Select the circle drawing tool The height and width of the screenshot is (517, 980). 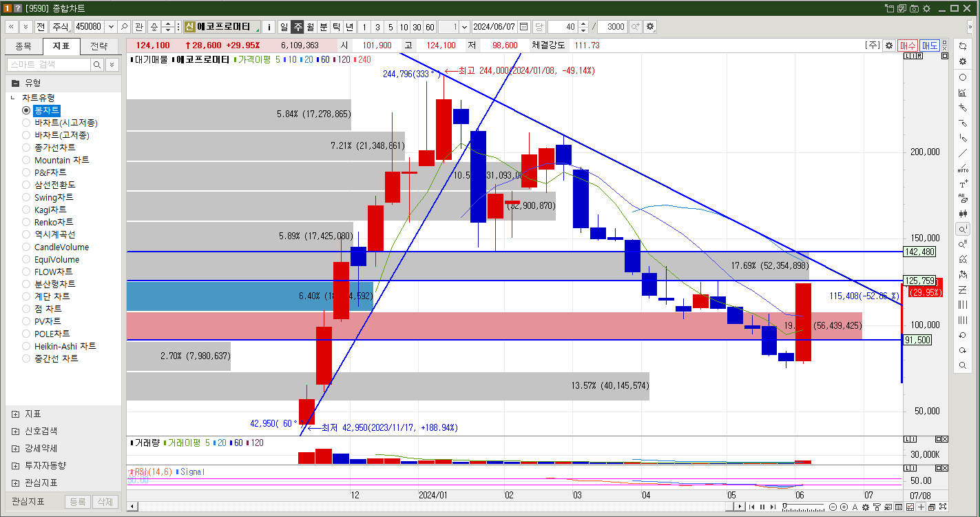pos(963,77)
